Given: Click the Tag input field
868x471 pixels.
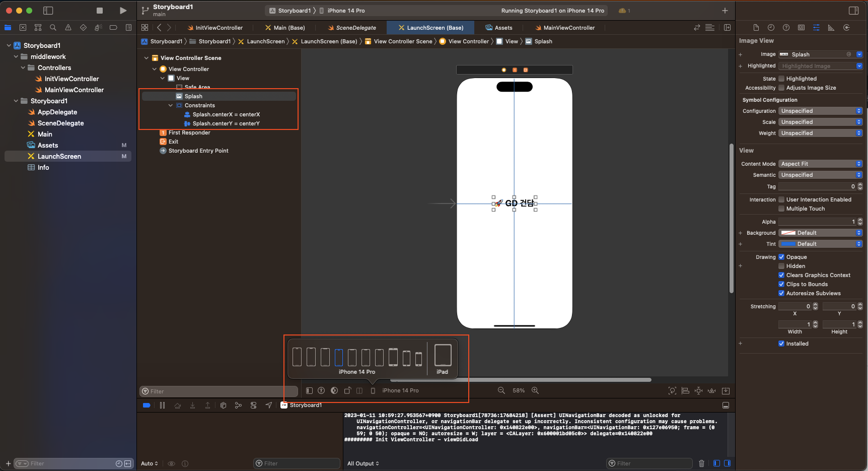Looking at the screenshot, I should coord(817,186).
